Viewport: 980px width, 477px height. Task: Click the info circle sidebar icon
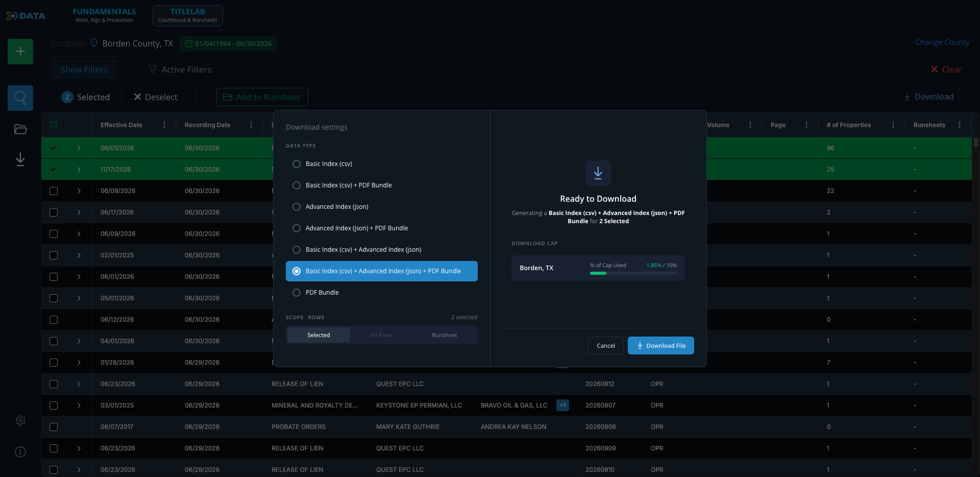point(20,451)
